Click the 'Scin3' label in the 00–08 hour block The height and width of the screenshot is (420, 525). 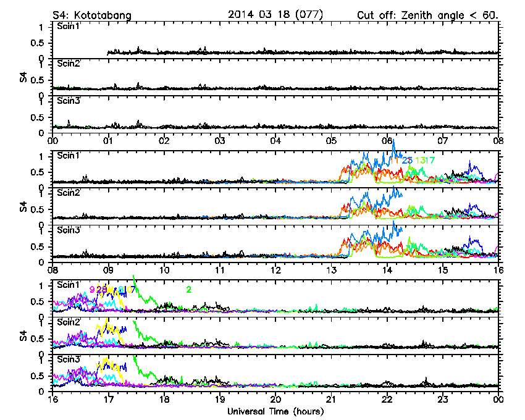coord(69,101)
